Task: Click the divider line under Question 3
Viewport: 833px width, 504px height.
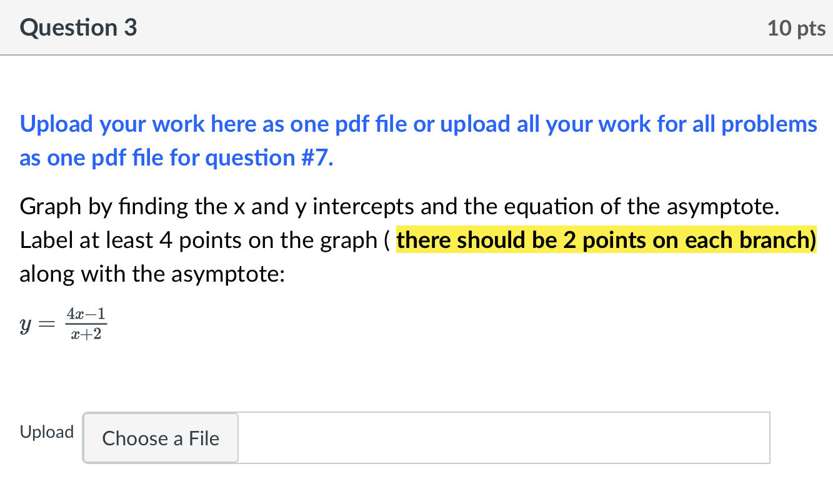Action: 416,56
